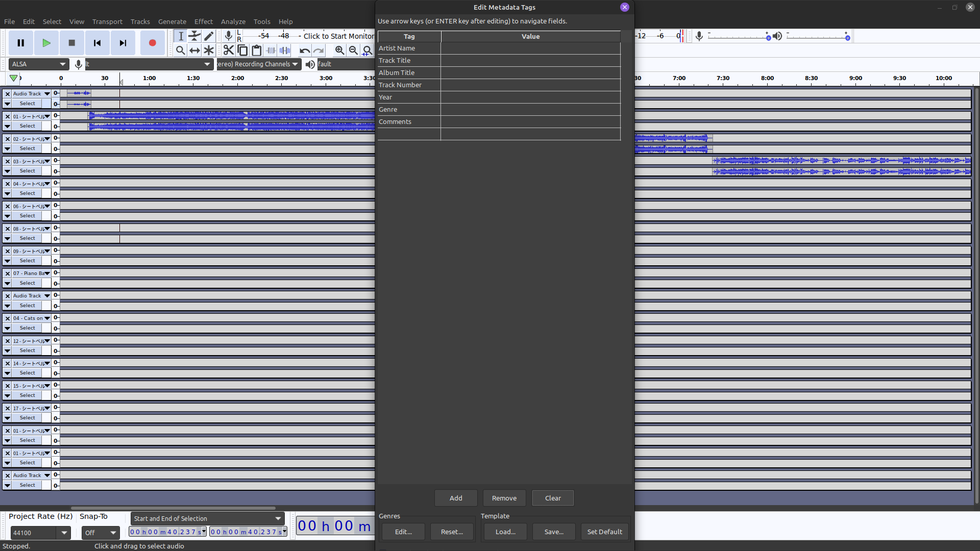Screen dimensions: 980x551
Task: Select the Envelope tool
Action: click(x=194, y=36)
